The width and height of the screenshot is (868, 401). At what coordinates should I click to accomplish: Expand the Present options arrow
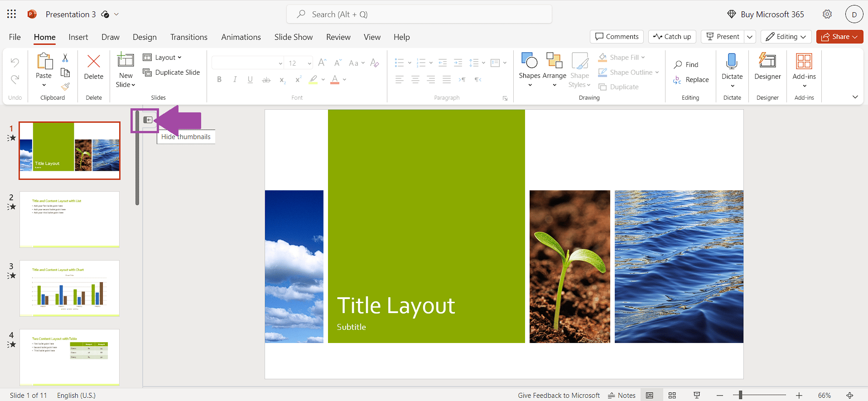750,37
